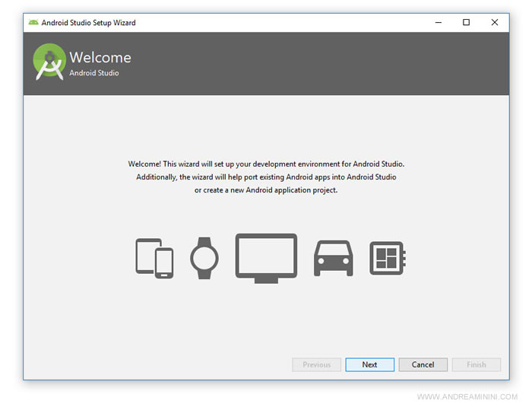Click the disabled Previous button
Viewport: 532px width, 404px height.
coord(316,364)
